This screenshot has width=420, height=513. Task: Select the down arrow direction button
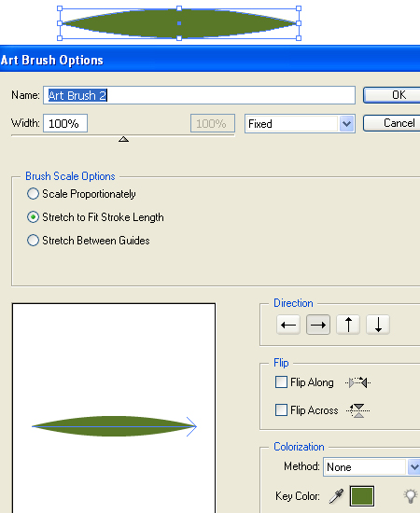click(378, 325)
